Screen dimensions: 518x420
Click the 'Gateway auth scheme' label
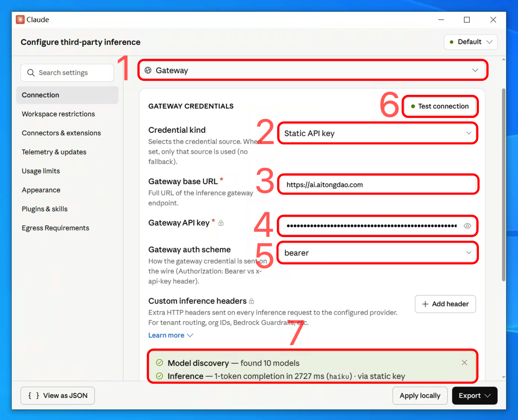[190, 249]
